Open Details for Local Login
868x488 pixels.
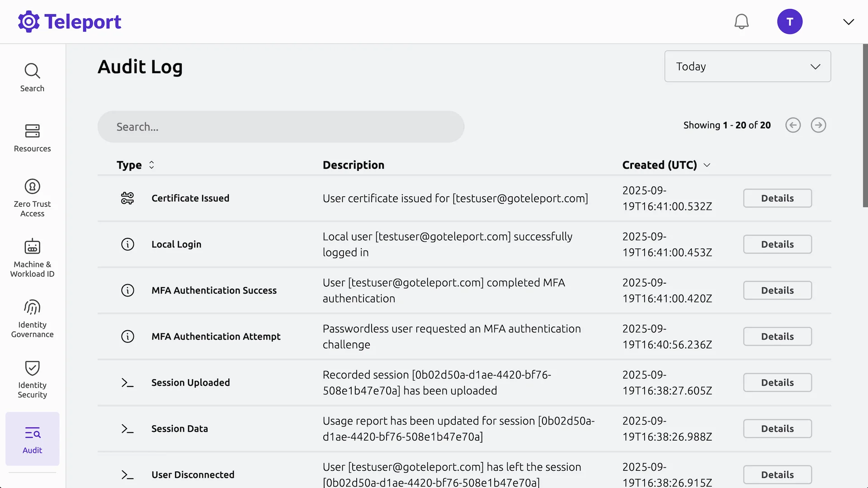(x=778, y=244)
